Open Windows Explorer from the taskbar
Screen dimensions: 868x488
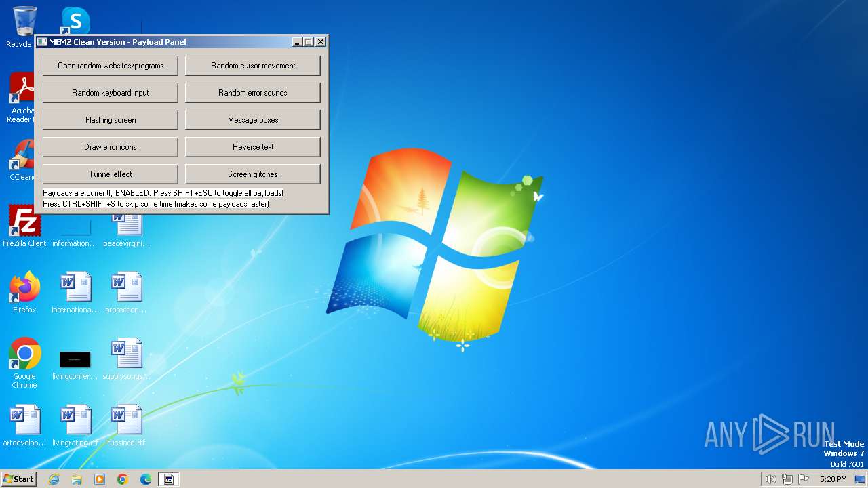coord(77,479)
